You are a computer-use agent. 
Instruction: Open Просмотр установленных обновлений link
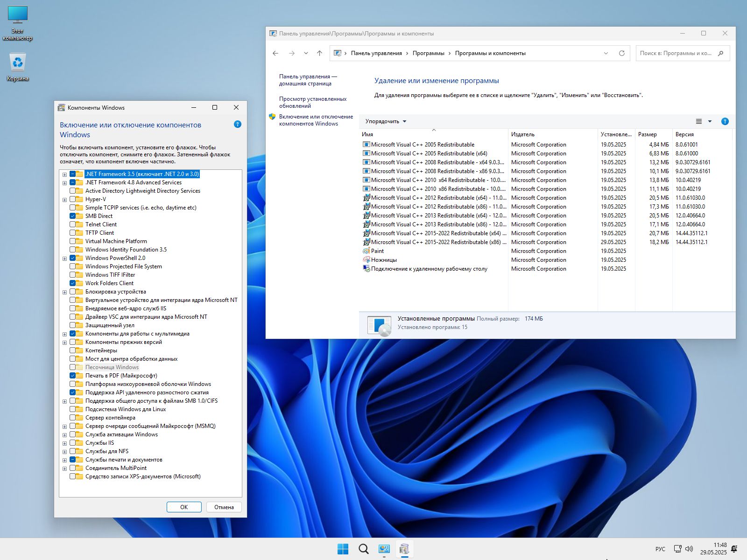coord(313,102)
